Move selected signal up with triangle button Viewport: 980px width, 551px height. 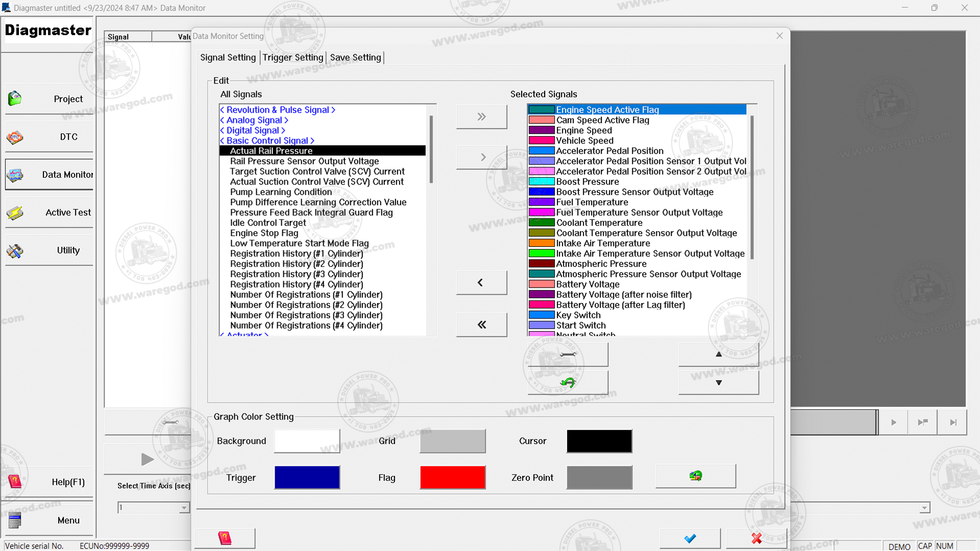[x=718, y=354]
